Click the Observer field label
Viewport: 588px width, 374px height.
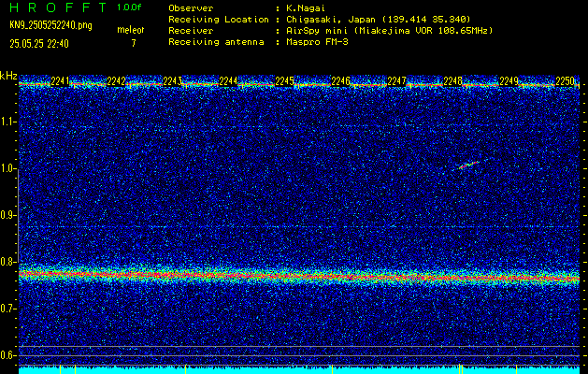point(191,8)
